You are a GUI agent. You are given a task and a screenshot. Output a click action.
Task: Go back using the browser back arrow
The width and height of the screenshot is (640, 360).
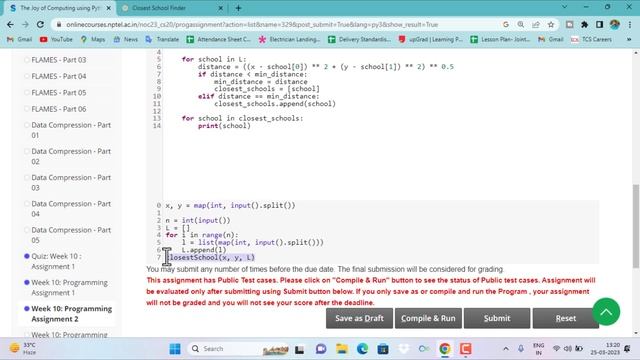(x=10, y=24)
